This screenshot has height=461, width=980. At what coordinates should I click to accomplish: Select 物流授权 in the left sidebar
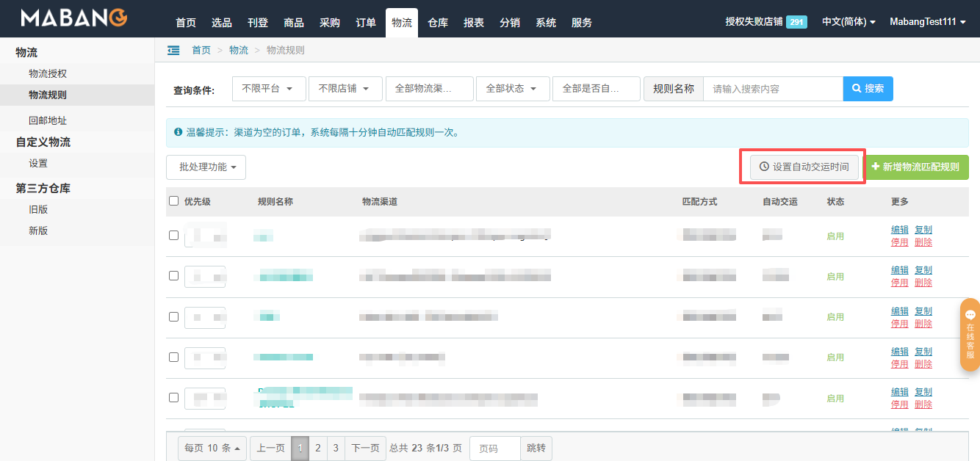pos(48,73)
